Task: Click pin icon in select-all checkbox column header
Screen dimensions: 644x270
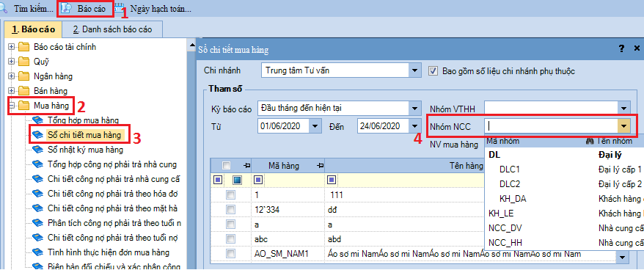Action: (247, 166)
